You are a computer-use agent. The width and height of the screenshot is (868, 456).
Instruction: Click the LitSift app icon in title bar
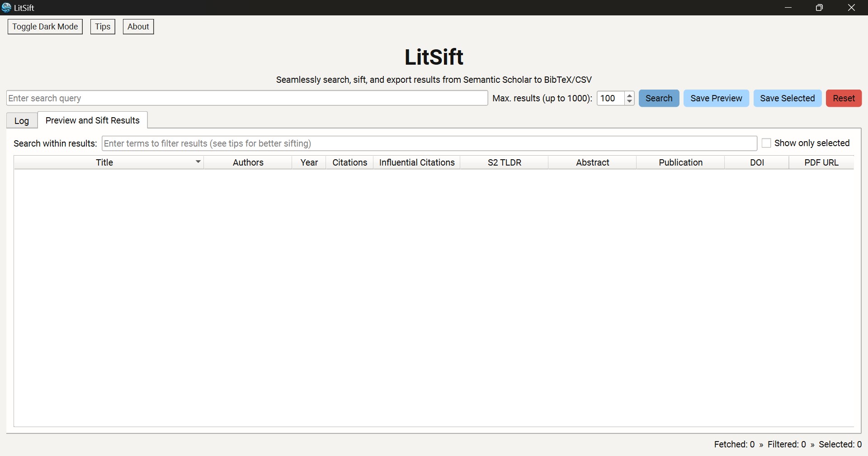point(6,8)
